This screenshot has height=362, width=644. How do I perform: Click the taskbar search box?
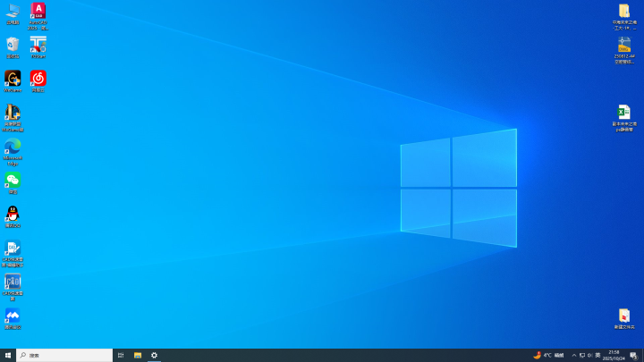coord(64,356)
